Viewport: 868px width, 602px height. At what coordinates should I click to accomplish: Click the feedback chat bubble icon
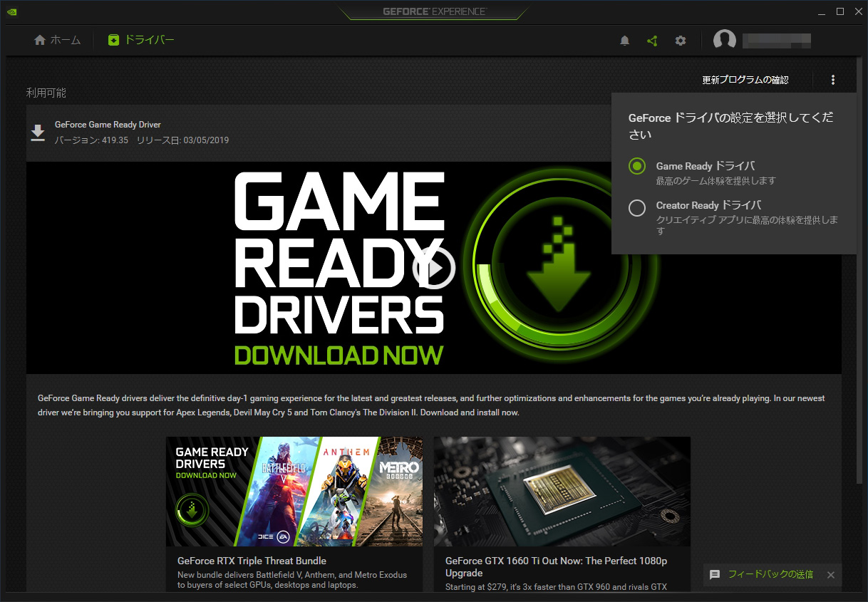click(x=715, y=574)
